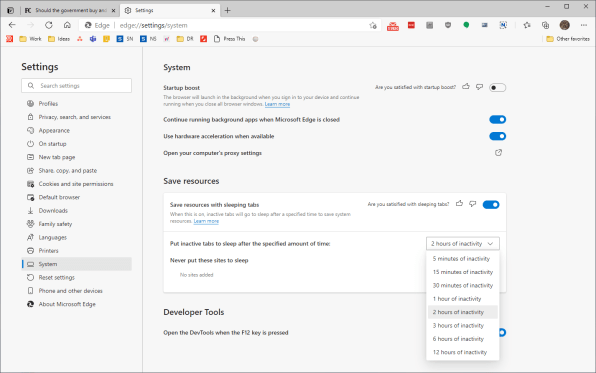Open Appearance settings section

click(x=76, y=130)
